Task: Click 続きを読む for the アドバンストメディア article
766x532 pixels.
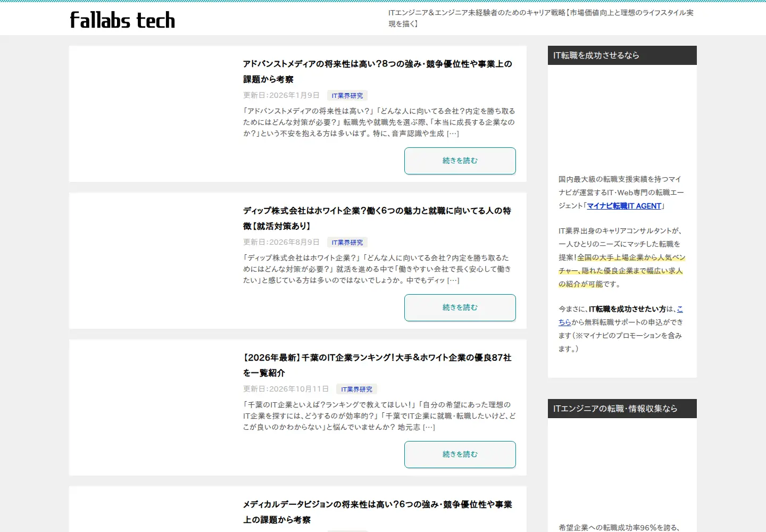Action: (460, 161)
